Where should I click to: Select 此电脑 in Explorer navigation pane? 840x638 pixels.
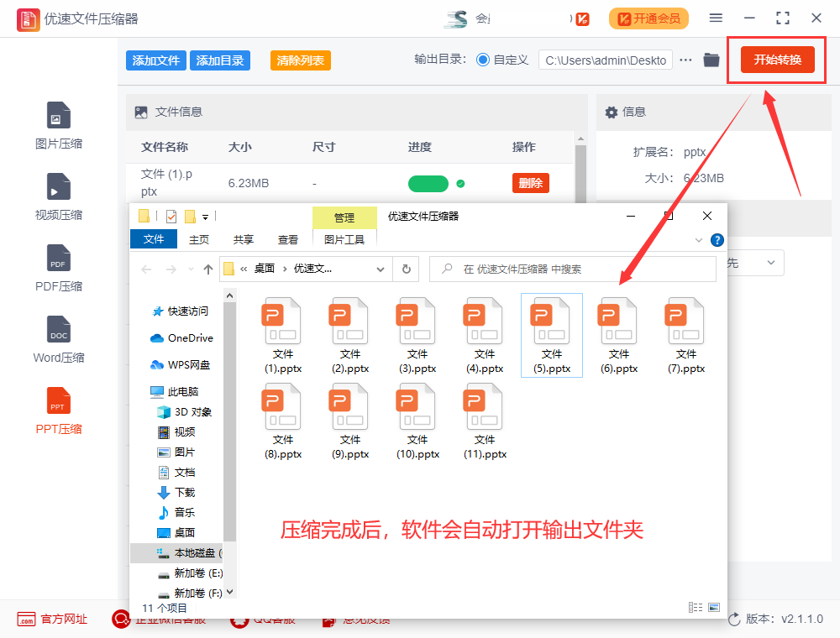point(175,392)
